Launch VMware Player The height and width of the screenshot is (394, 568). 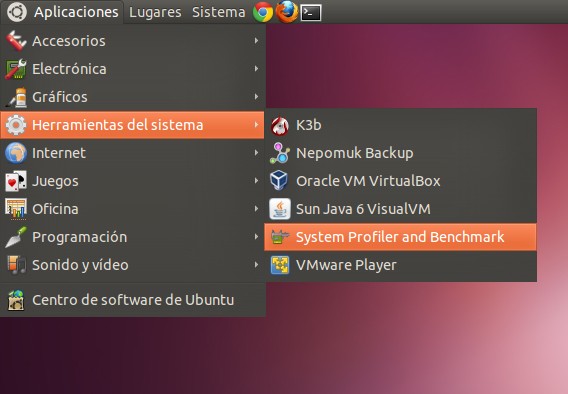click(400, 265)
